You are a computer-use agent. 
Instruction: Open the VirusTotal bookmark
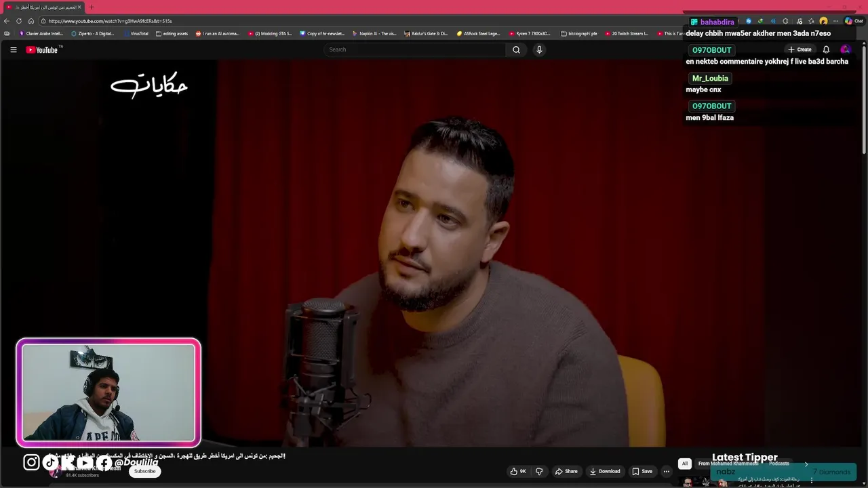[136, 33]
